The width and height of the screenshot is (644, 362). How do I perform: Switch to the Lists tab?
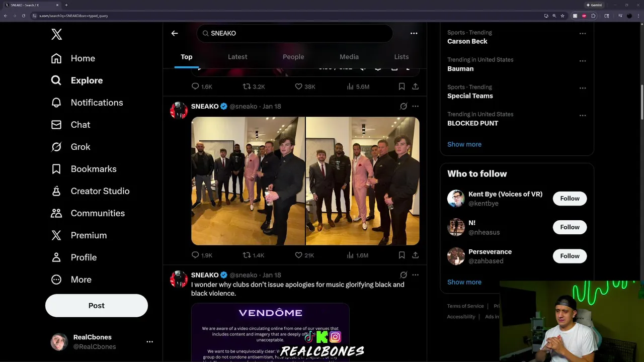coord(401,57)
